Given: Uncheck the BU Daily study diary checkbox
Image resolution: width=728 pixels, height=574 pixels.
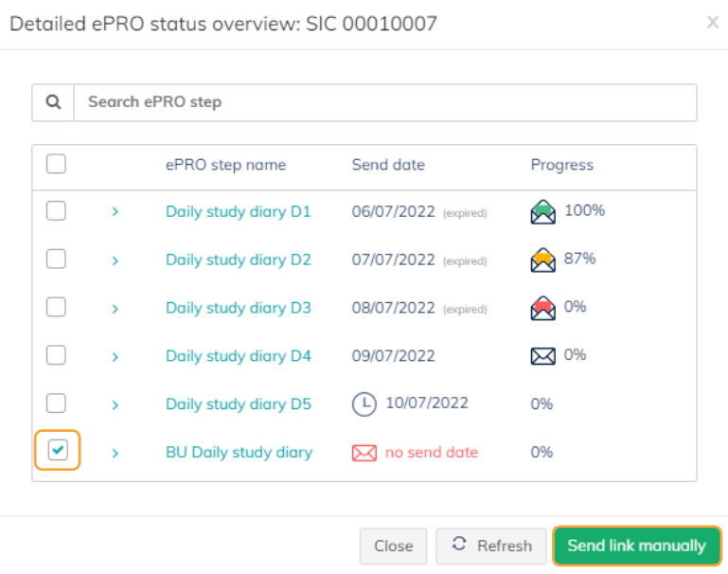Looking at the screenshot, I should pos(58,451).
